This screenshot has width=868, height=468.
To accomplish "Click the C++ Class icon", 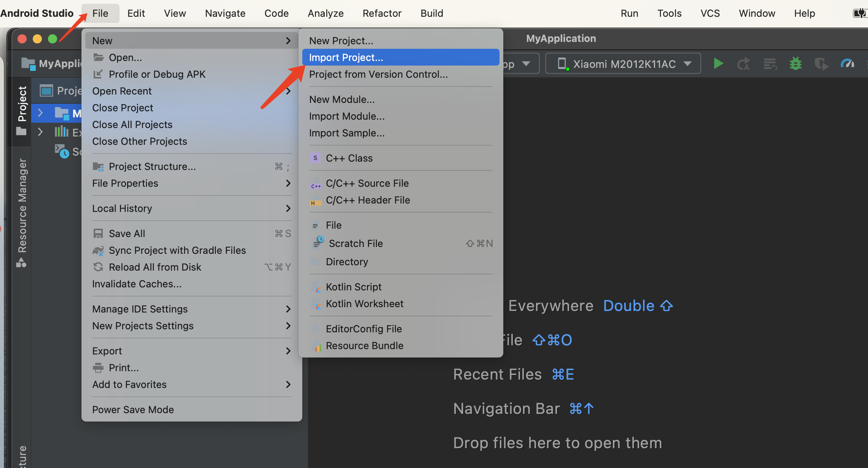I will [315, 158].
